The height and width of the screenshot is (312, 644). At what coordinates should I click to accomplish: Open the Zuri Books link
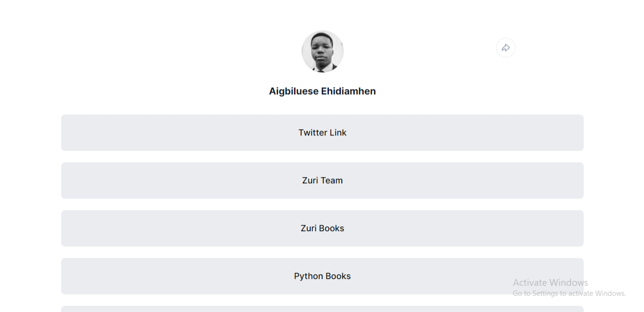click(x=322, y=228)
